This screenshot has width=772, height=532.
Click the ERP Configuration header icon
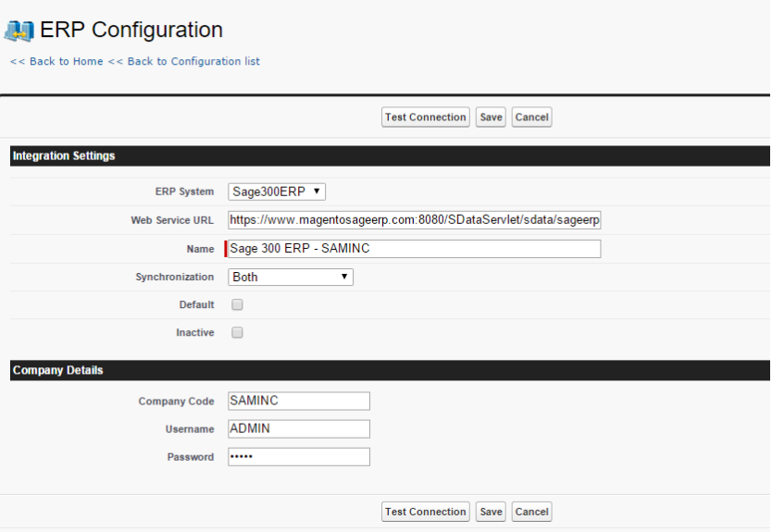tap(19, 31)
